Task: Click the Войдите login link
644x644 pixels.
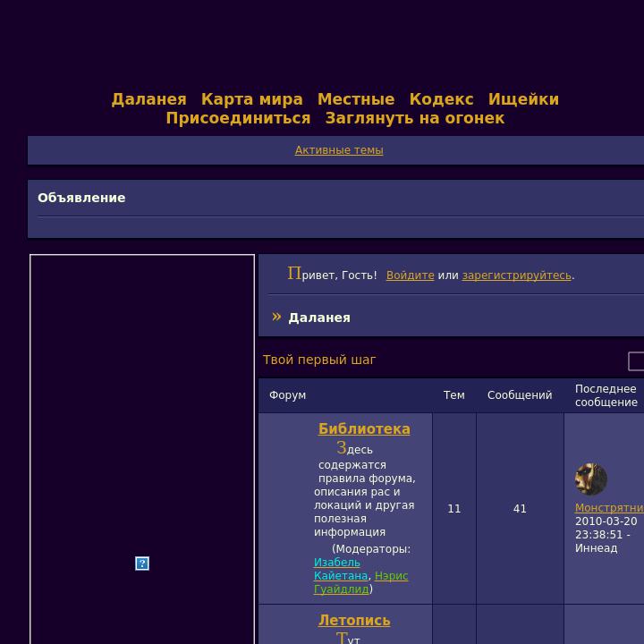Action: tap(410, 275)
